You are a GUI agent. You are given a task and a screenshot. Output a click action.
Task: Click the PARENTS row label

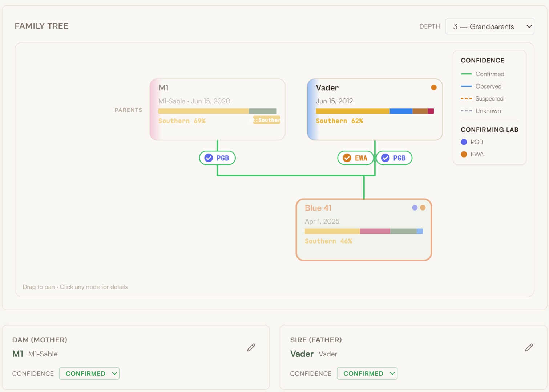(128, 110)
